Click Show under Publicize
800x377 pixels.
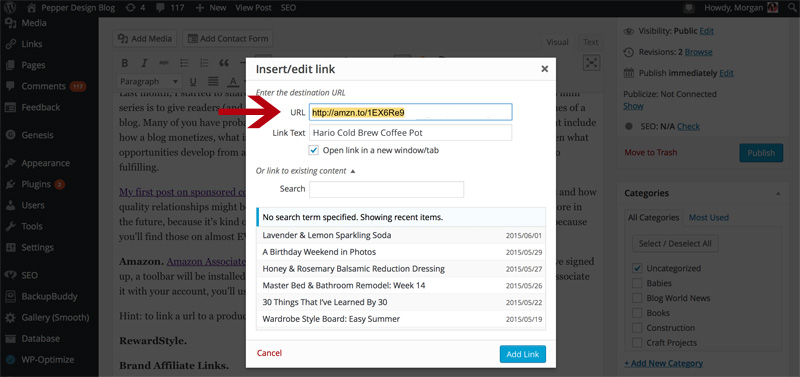(633, 106)
